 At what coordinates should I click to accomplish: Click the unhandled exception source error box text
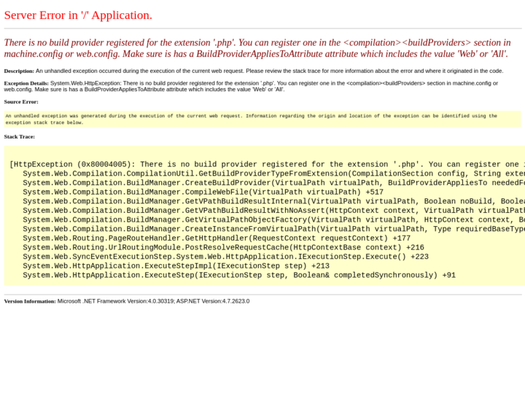(x=251, y=120)
